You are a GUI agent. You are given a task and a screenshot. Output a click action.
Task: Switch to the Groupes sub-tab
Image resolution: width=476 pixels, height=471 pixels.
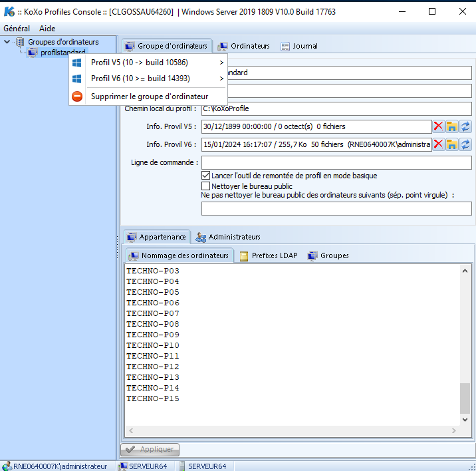[328, 255]
